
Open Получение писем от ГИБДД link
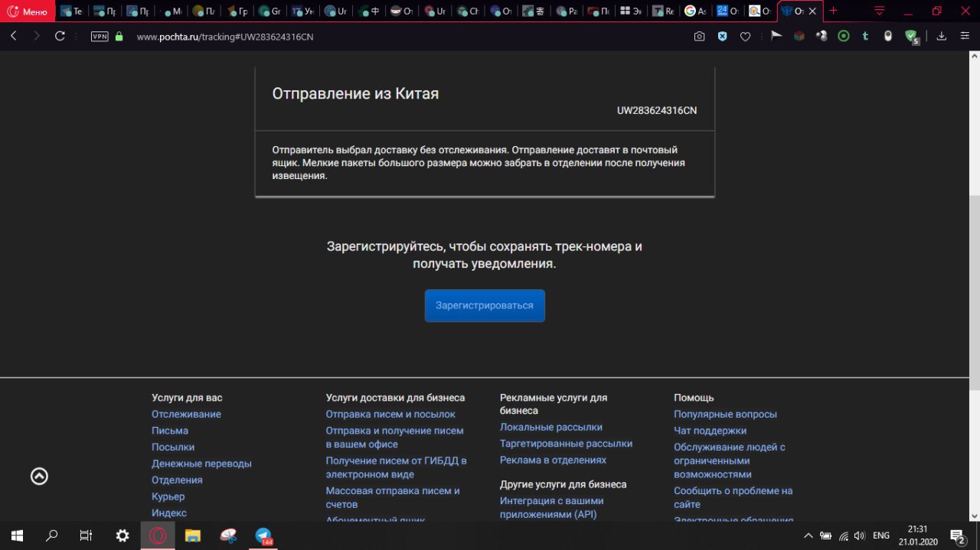coord(397,467)
